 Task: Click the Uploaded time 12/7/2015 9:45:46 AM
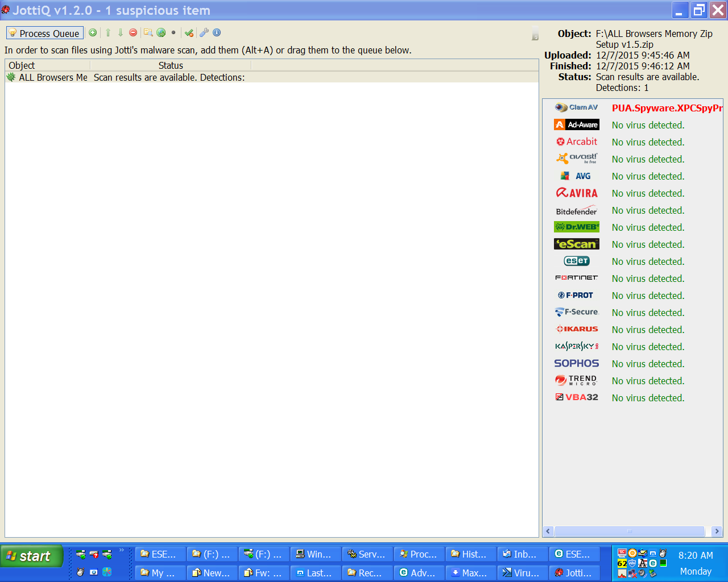643,55
